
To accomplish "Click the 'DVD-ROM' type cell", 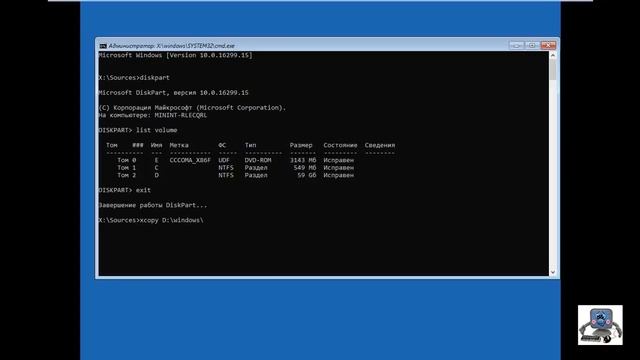I will click(x=258, y=160).
